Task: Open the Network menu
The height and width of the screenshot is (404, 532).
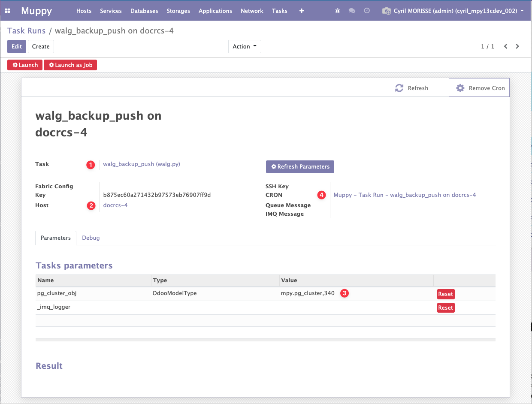Action: point(252,11)
